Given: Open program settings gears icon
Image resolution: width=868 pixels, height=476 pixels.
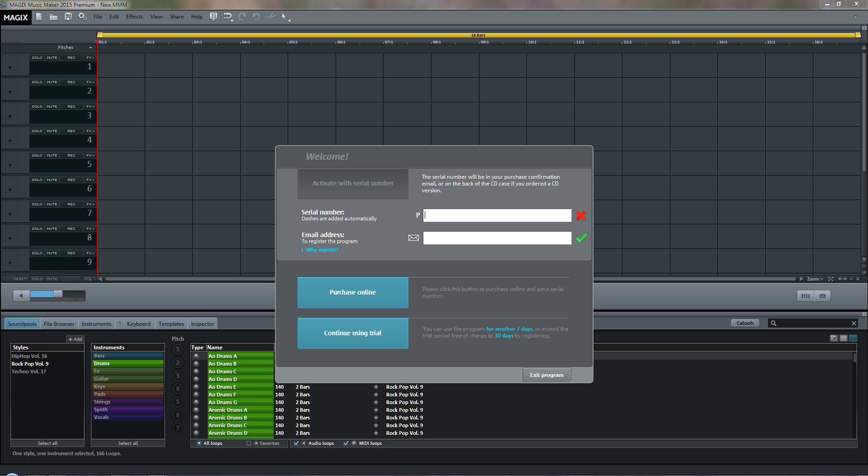Looking at the screenshot, I should [x=82, y=17].
